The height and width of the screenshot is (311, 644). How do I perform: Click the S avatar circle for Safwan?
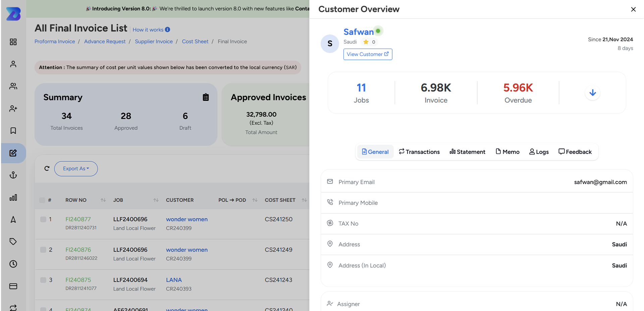(x=330, y=44)
